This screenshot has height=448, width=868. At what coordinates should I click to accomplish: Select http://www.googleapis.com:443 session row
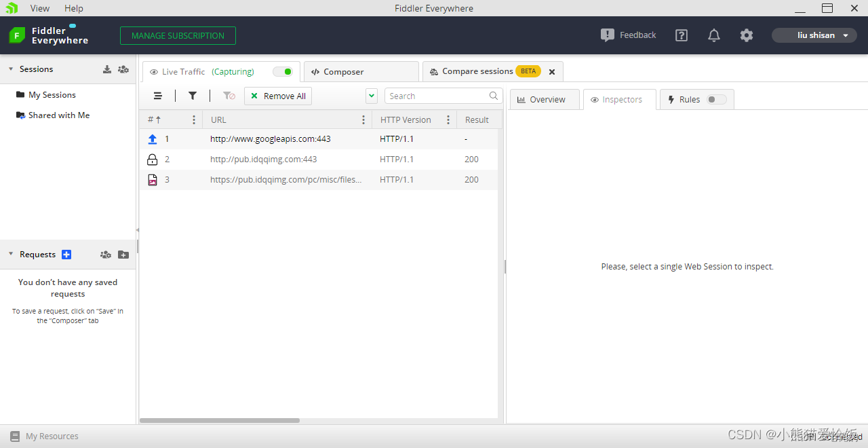(x=319, y=139)
